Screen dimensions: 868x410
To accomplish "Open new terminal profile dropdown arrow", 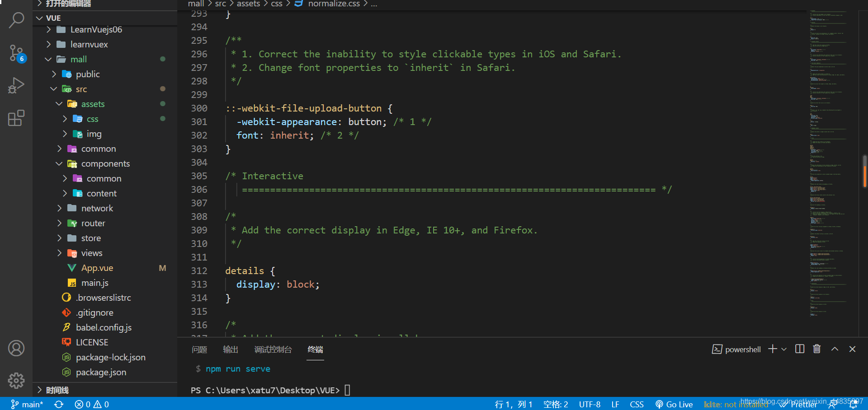I will pos(784,349).
